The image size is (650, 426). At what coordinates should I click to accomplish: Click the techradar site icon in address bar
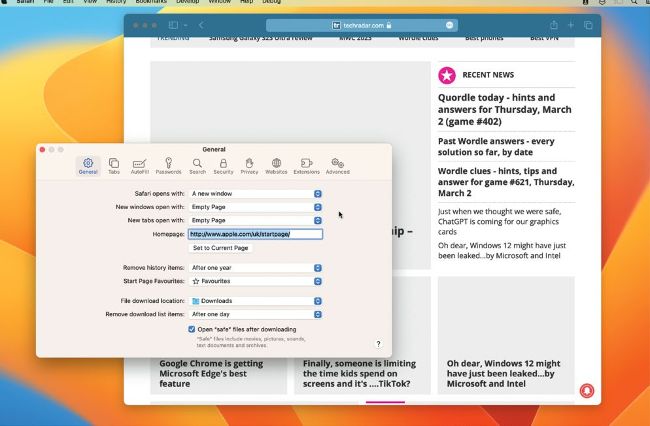(x=336, y=25)
